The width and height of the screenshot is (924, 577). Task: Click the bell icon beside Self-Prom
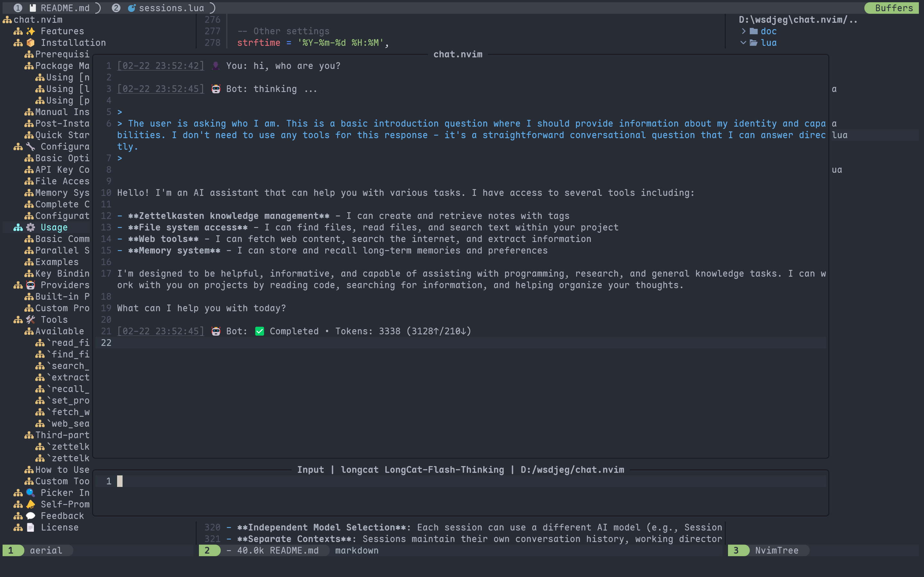pos(30,504)
